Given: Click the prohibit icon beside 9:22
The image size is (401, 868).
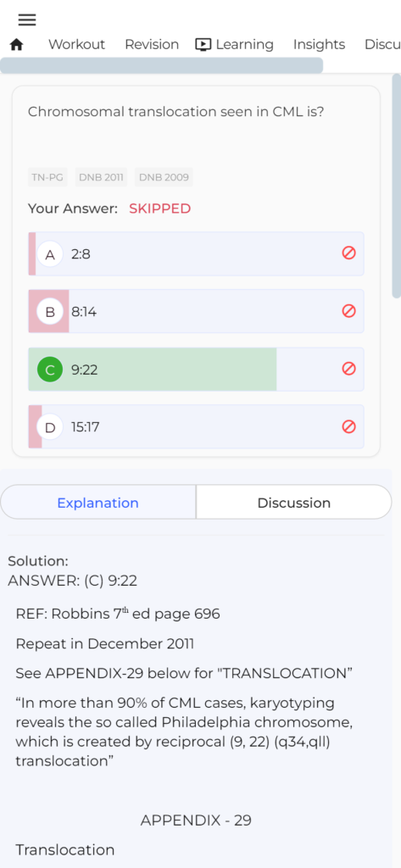Looking at the screenshot, I should pos(348,369).
